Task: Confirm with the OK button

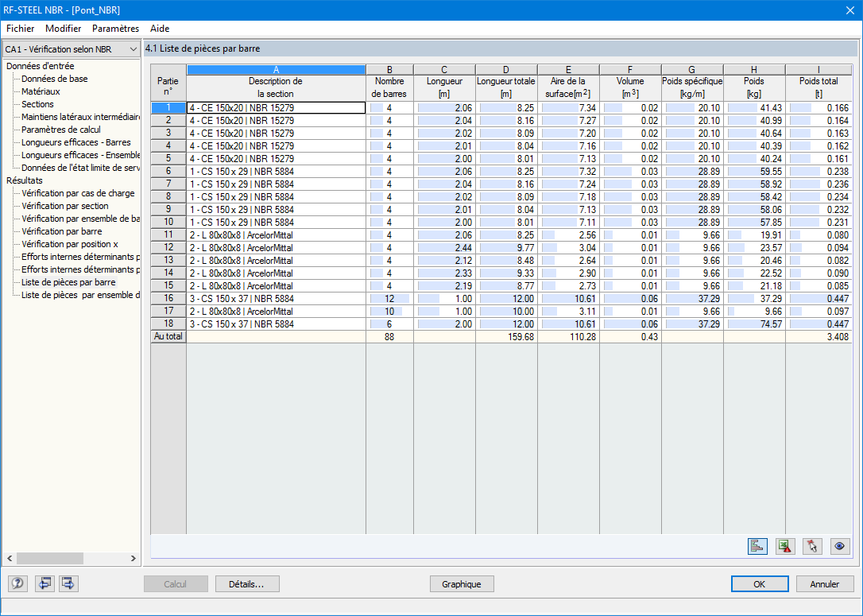Action: [x=760, y=584]
